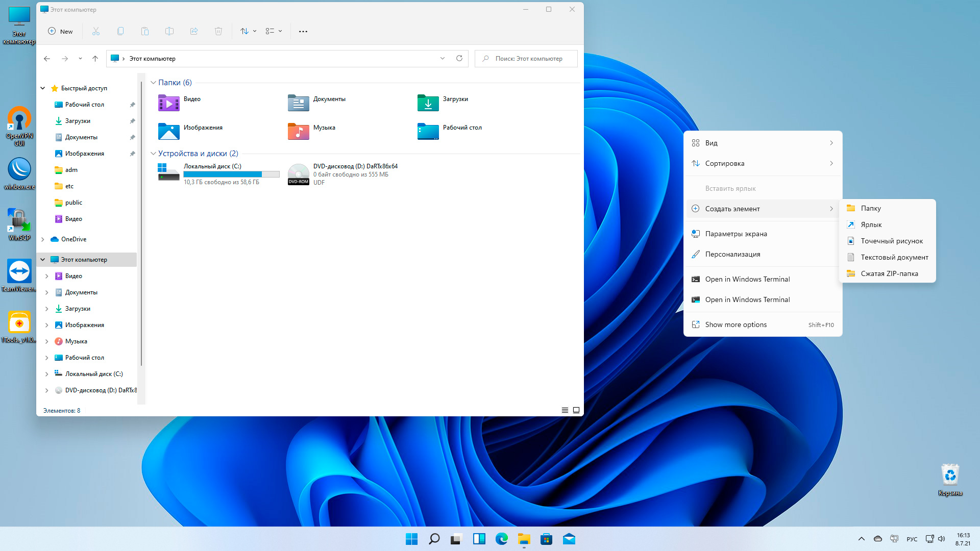980x551 pixels.
Task: Expand OneDrive in navigation tree
Action: point(43,239)
